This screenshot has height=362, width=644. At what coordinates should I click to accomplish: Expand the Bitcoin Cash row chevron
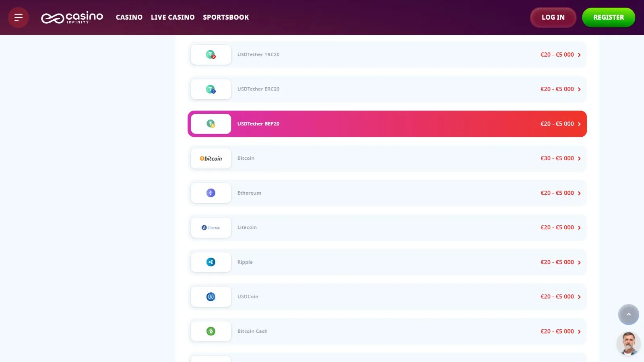coord(579,332)
